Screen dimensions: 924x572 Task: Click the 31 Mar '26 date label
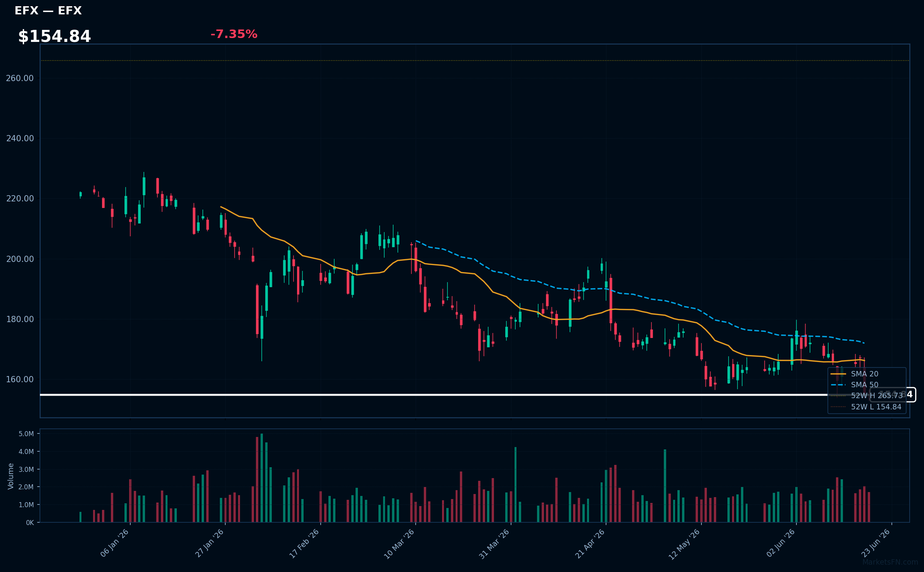(x=494, y=544)
